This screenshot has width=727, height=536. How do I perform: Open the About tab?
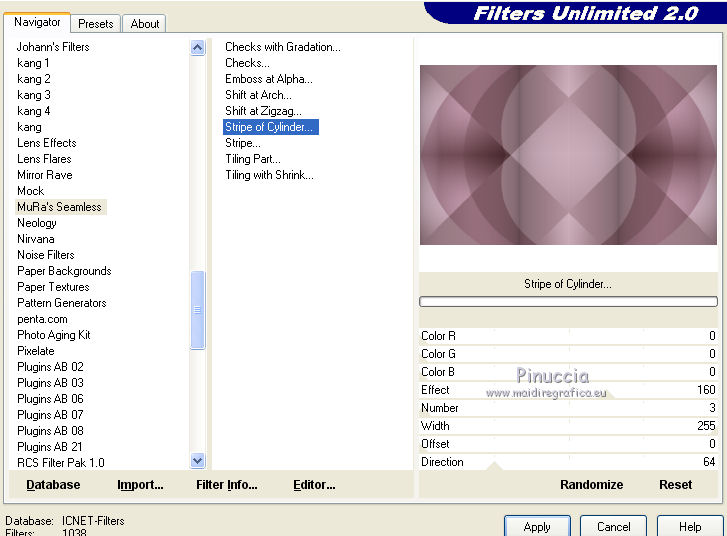tap(145, 24)
